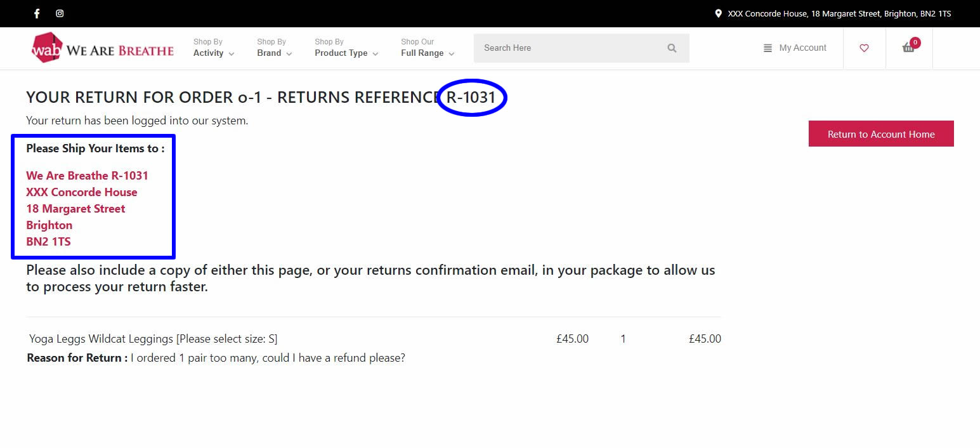Open the My Account menu
Screen dimensions: 980x448
[795, 48]
